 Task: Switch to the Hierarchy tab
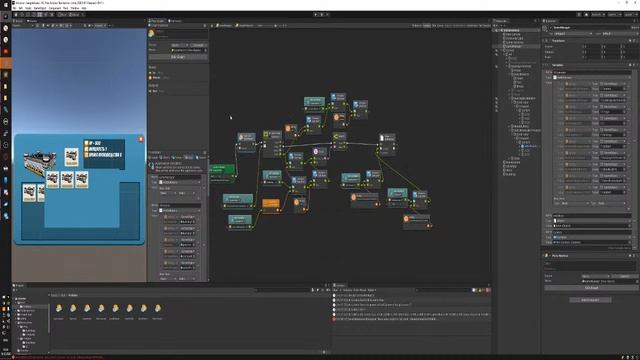502,21
